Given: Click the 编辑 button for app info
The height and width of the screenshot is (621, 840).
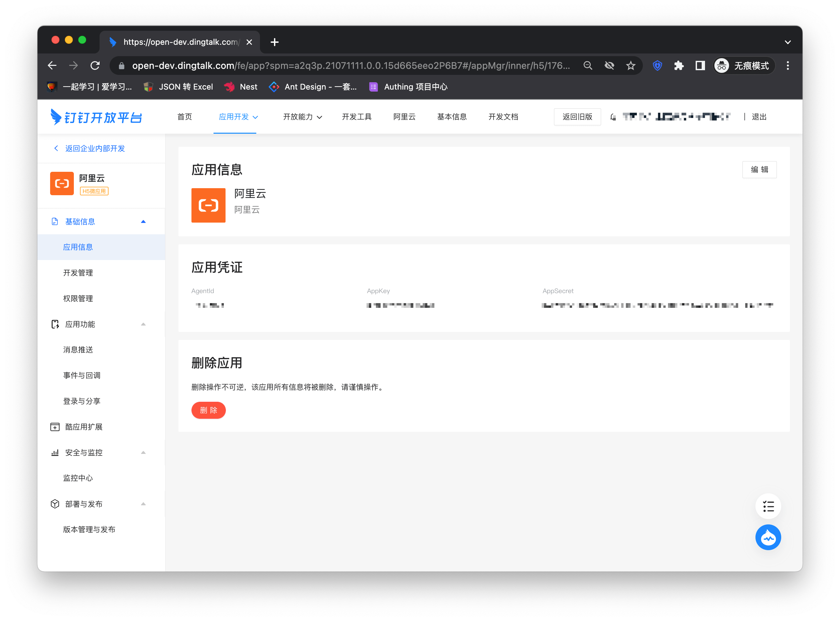Looking at the screenshot, I should point(759,169).
